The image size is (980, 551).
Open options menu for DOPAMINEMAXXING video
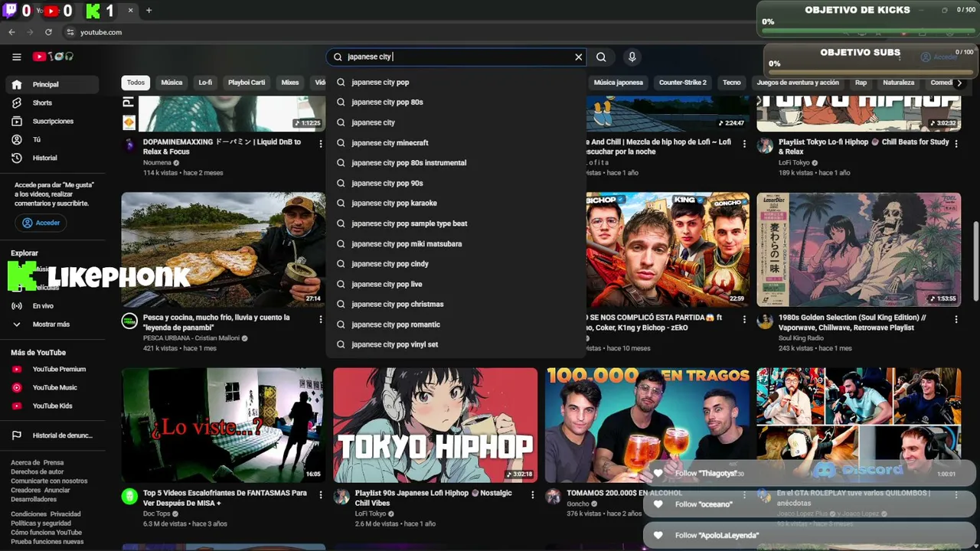point(321,144)
